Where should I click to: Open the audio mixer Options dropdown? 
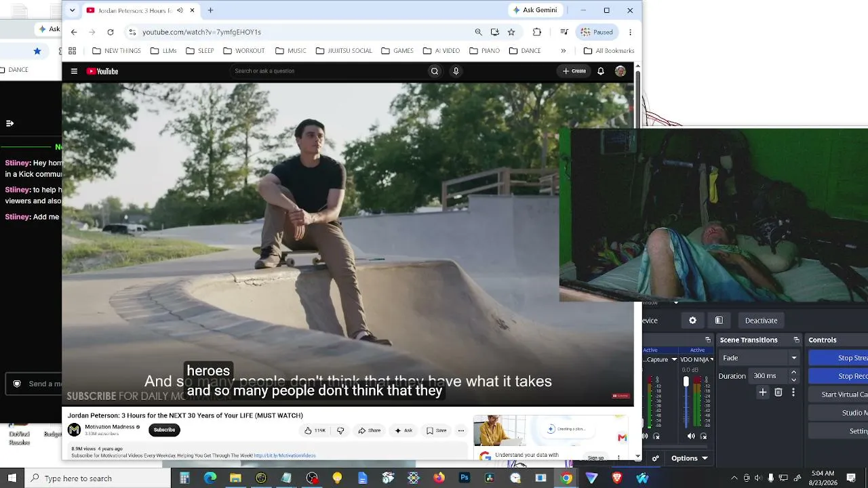pos(690,458)
